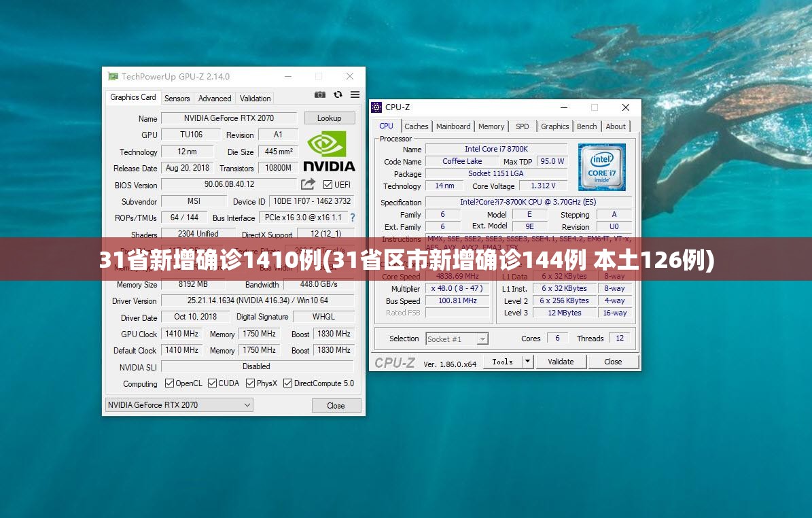
Task: Click the Threads value 12
Action: pyautogui.click(x=619, y=339)
